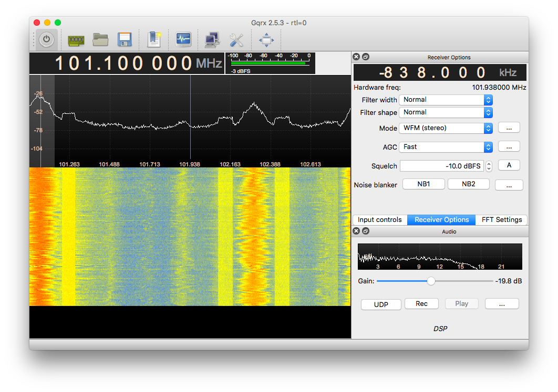Toggle the NB2 noise blanker
Screen dimensions: 558x392
(468, 184)
